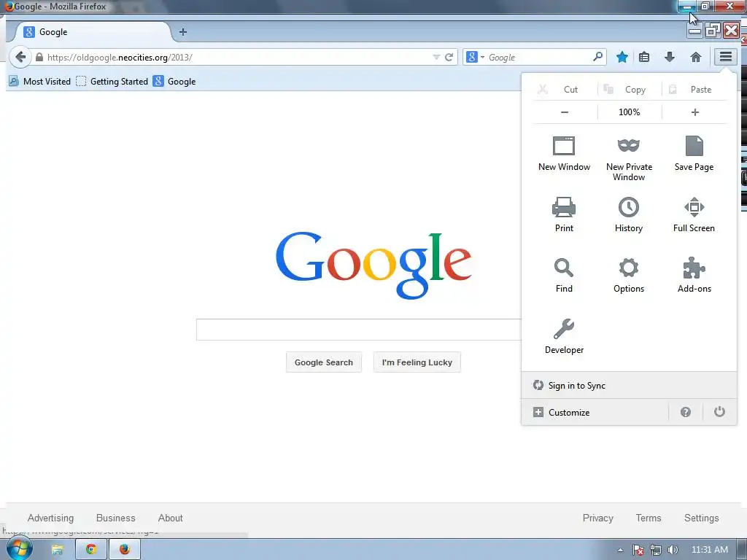747x560 pixels.
Task: Click the site identity padlock
Action: click(39, 57)
